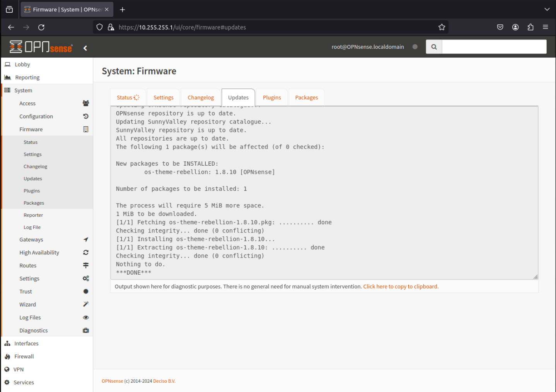Click the Wizard magic wand icon
The width and height of the screenshot is (556, 392).
coord(86,304)
